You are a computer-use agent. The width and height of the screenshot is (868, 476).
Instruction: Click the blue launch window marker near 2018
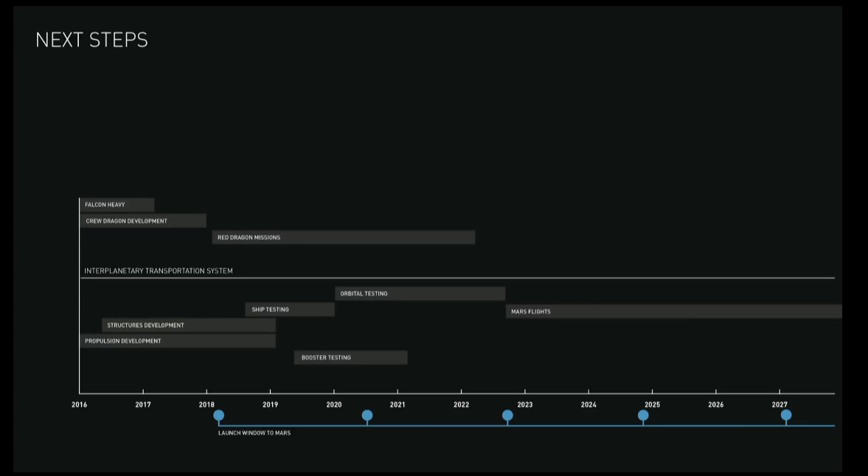point(219,416)
